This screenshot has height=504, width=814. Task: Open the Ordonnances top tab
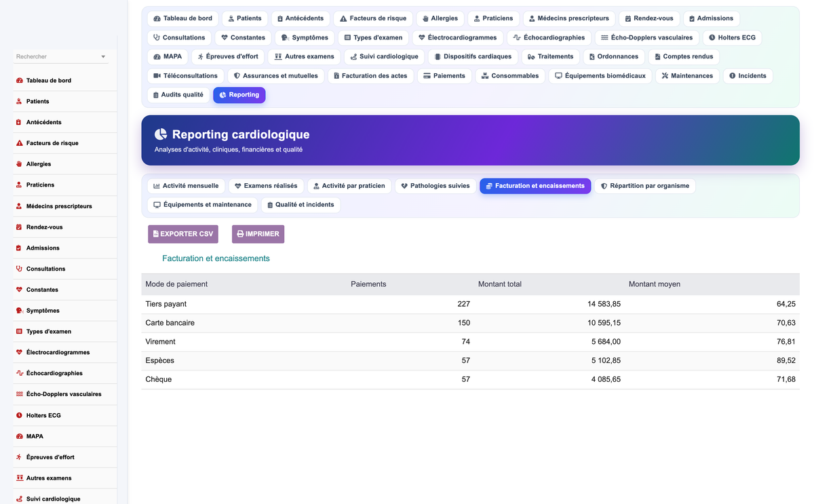[613, 56]
